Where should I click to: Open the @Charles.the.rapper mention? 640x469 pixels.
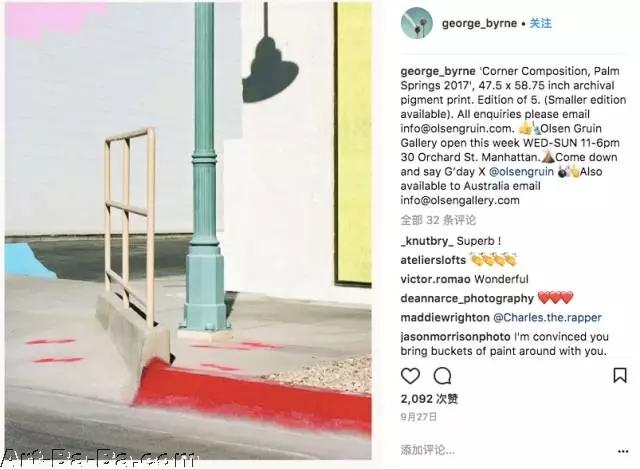pos(547,318)
